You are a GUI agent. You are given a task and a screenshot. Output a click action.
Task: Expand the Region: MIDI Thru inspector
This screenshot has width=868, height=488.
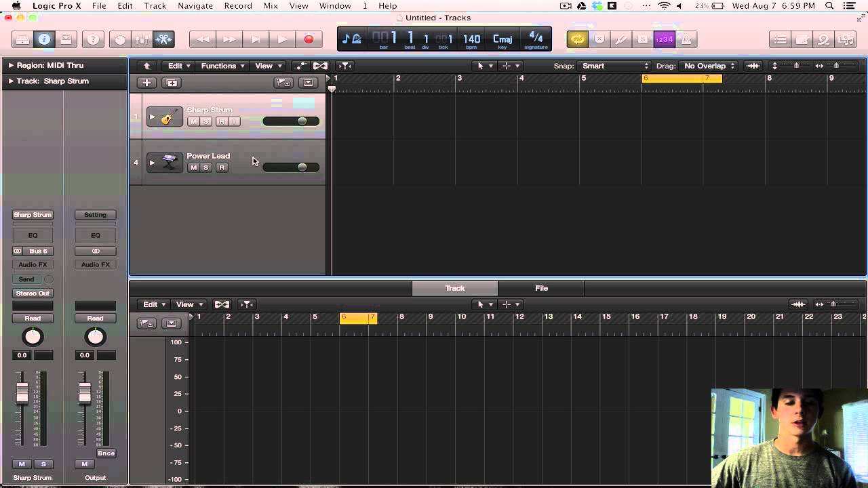[x=11, y=65]
